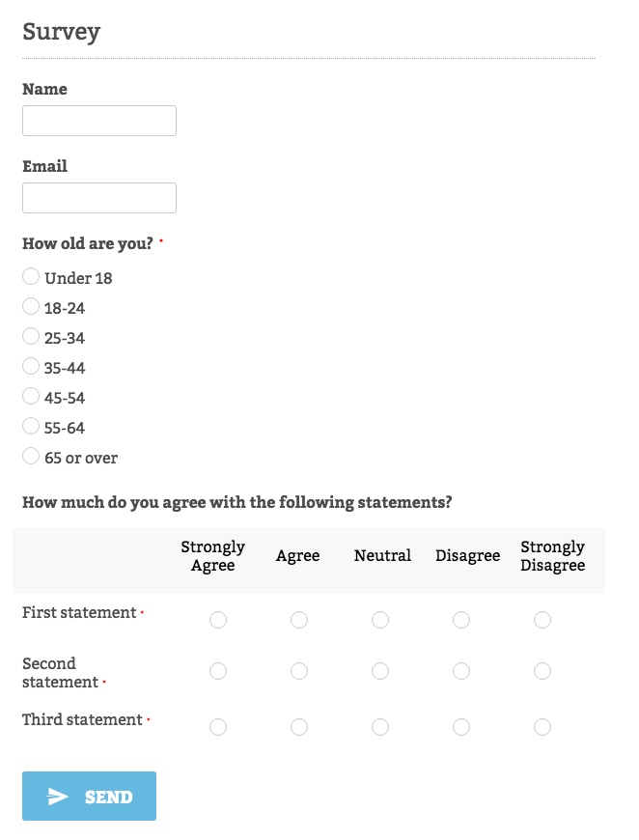The height and width of the screenshot is (840, 639).
Task: Select Agree for Third statement
Action: pos(299,726)
